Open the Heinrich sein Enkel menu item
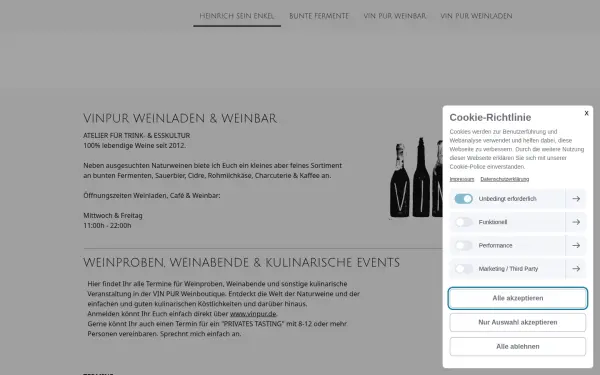Image resolution: width=600 pixels, height=375 pixels. click(237, 16)
